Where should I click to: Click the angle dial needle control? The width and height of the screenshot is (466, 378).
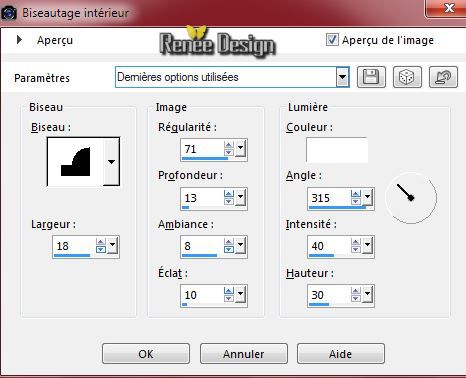tap(411, 198)
